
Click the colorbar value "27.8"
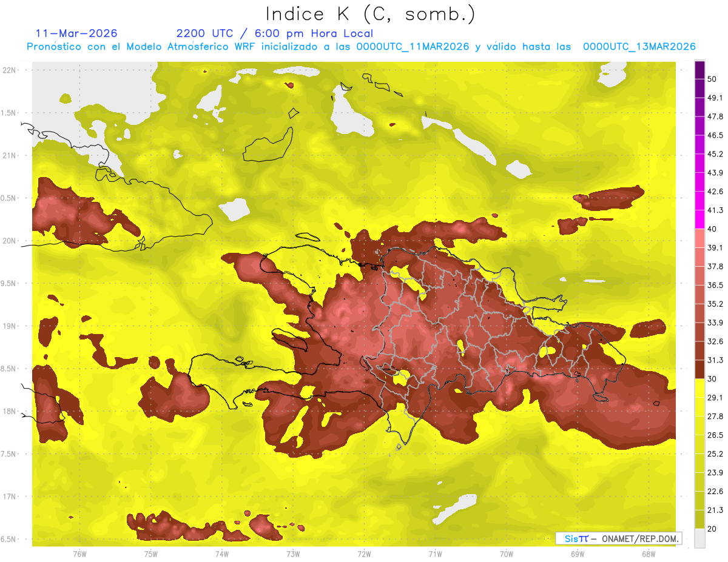pos(715,416)
